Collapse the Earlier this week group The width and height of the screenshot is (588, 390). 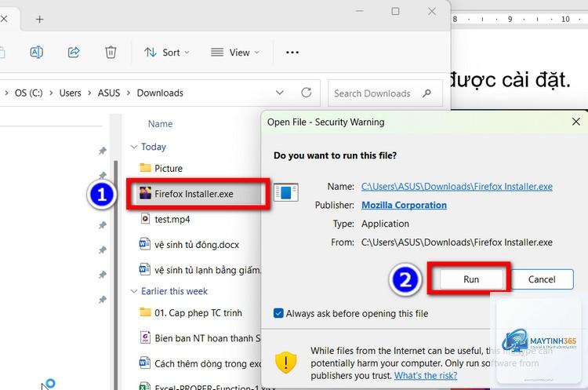pos(134,291)
